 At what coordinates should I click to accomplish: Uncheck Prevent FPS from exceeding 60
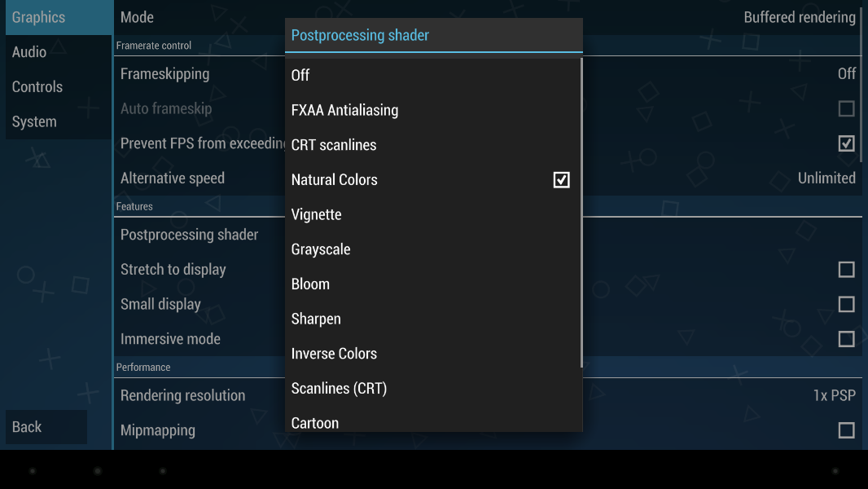[x=846, y=143]
